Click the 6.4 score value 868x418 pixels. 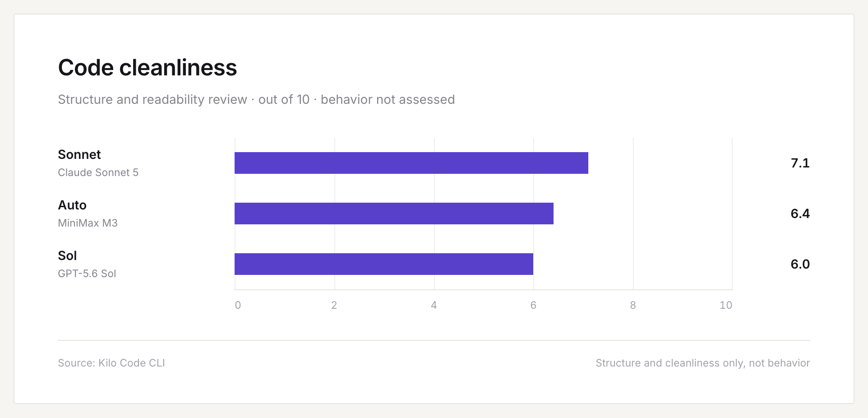pyautogui.click(x=800, y=214)
